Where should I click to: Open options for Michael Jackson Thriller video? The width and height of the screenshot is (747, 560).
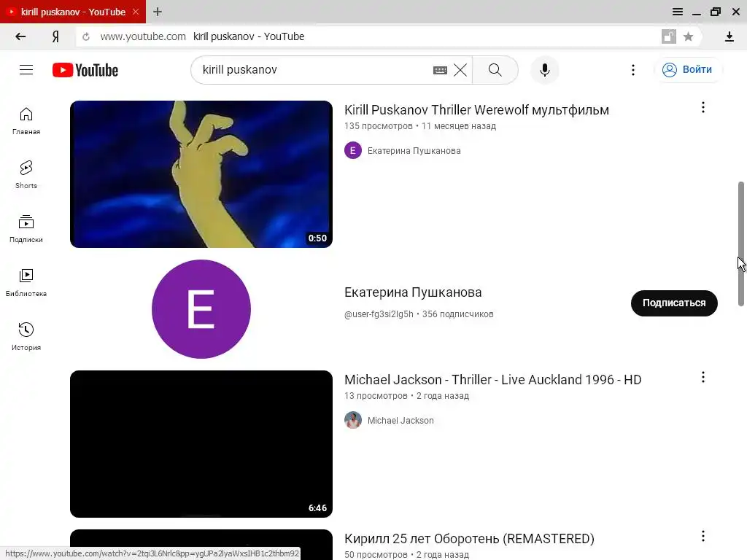[703, 378]
